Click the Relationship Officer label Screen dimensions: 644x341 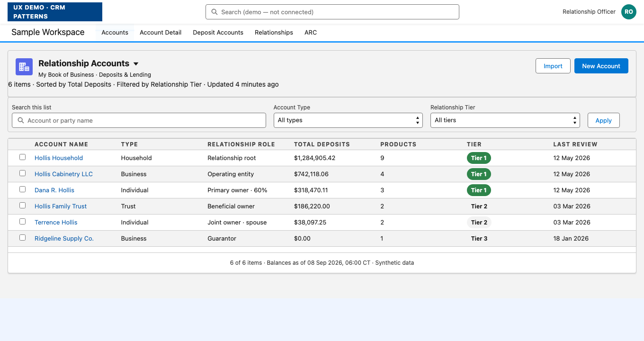[589, 12]
